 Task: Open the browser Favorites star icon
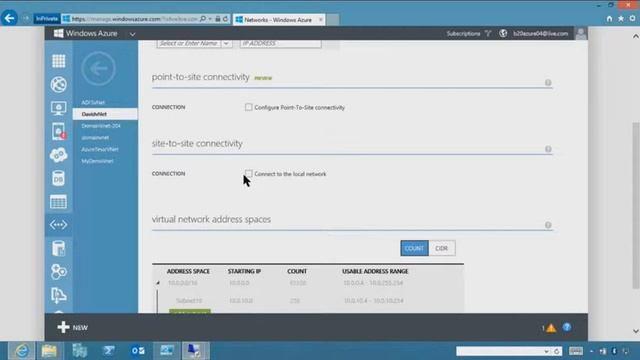(x=621, y=19)
